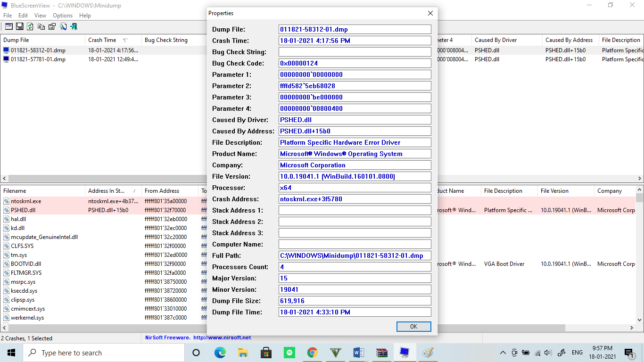Click the nirsoft.net link in status bar

[222, 337]
